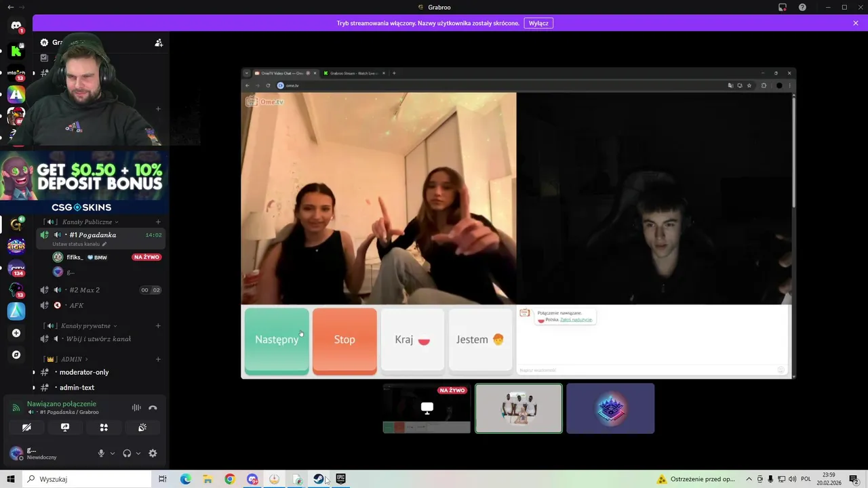Screen dimensions: 868x488
Task: Add a new server with plus icon
Action: [16, 333]
